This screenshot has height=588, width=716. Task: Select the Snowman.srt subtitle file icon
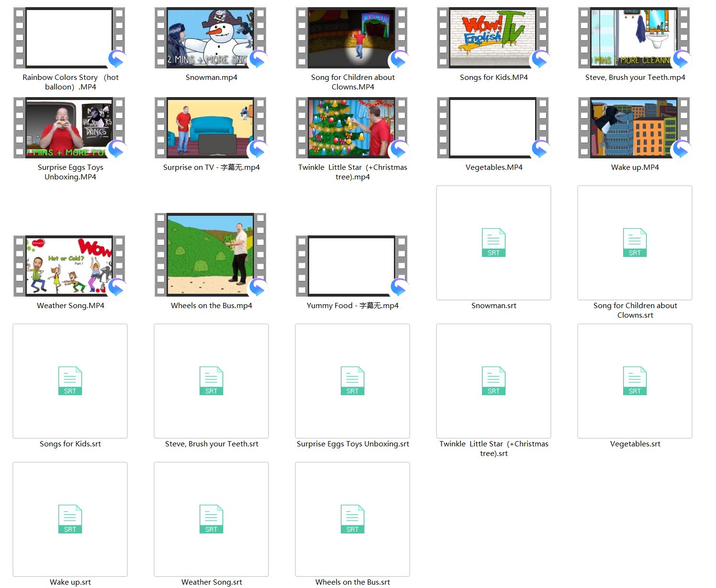click(x=493, y=243)
